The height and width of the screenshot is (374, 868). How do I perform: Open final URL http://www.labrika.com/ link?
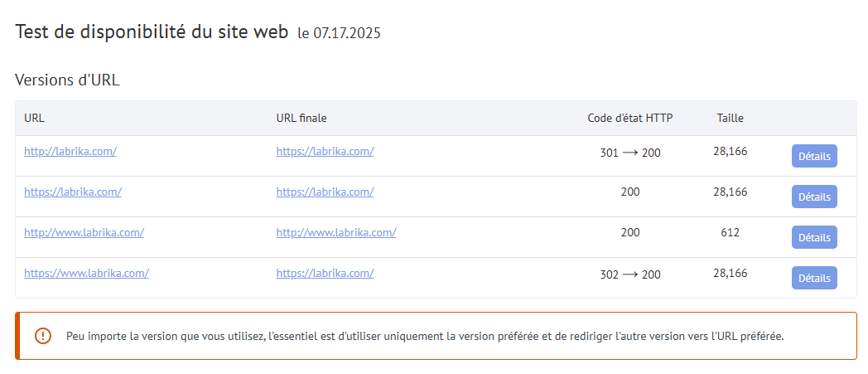coord(336,233)
